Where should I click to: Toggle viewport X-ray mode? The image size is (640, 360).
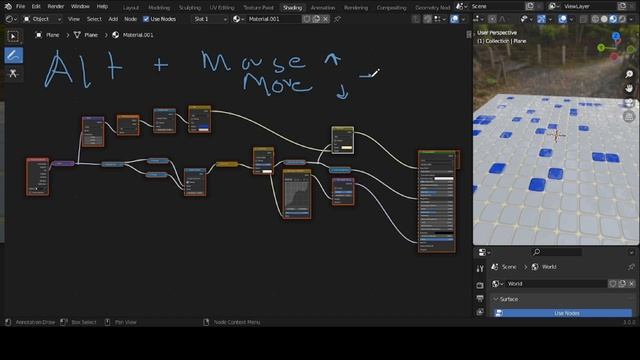click(584, 19)
